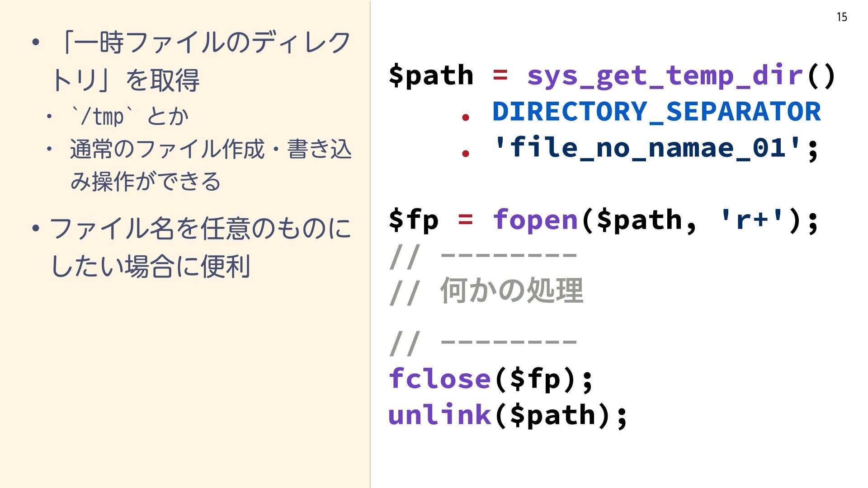The width and height of the screenshot is (868, 488).
Task: Click the slide number 15
Action: [x=841, y=17]
